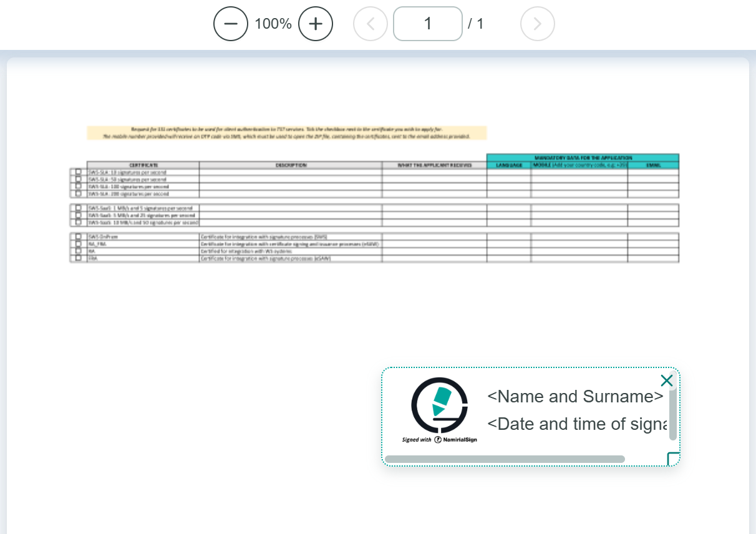Click the Signed with NamirialSign caption
756x534 pixels.
(439, 440)
